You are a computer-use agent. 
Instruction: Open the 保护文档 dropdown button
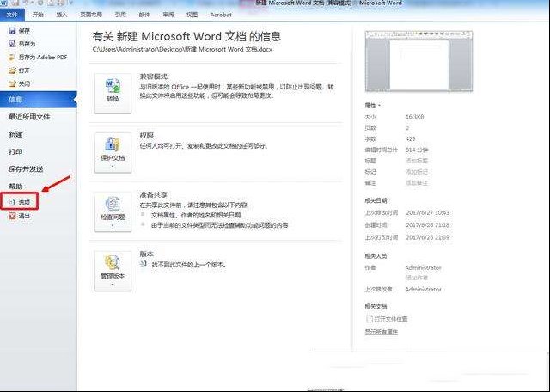[113, 153]
